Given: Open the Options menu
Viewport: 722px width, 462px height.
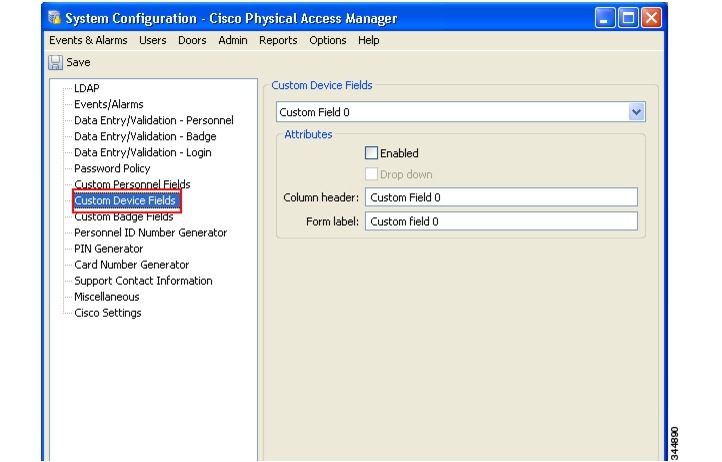Looking at the screenshot, I should (327, 40).
